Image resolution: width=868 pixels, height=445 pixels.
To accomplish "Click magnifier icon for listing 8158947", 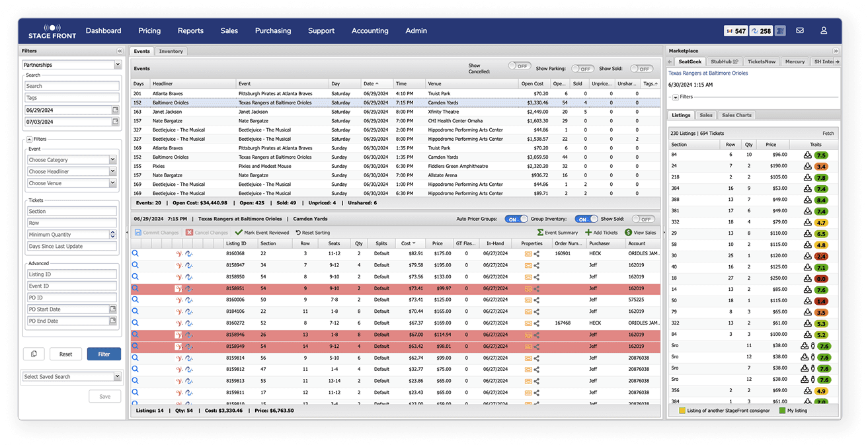I will (135, 265).
